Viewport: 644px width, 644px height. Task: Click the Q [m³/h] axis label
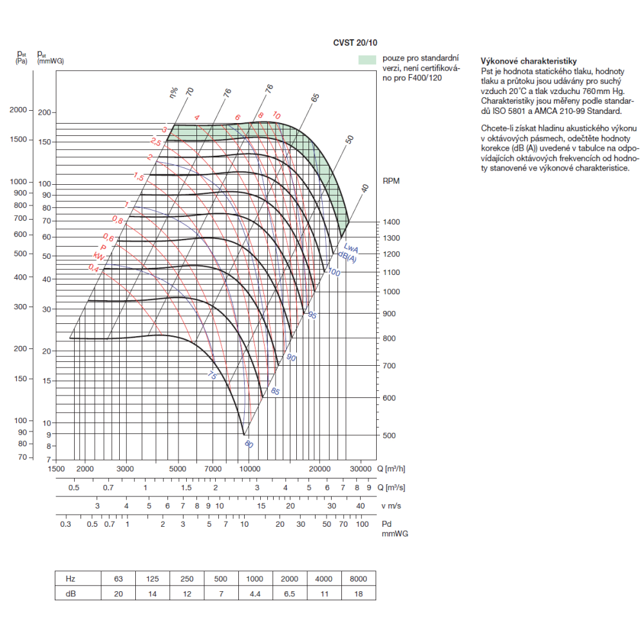point(392,468)
